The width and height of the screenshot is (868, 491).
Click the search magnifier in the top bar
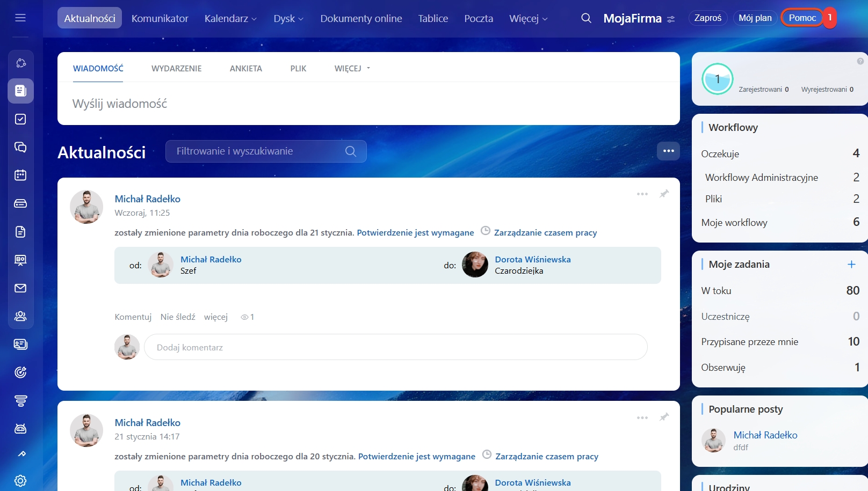point(586,18)
